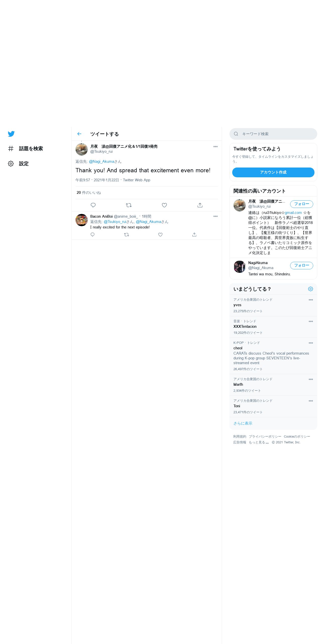Open more options on Bacon AniBoi reply
The height and width of the screenshot is (644, 322).
tap(215, 216)
